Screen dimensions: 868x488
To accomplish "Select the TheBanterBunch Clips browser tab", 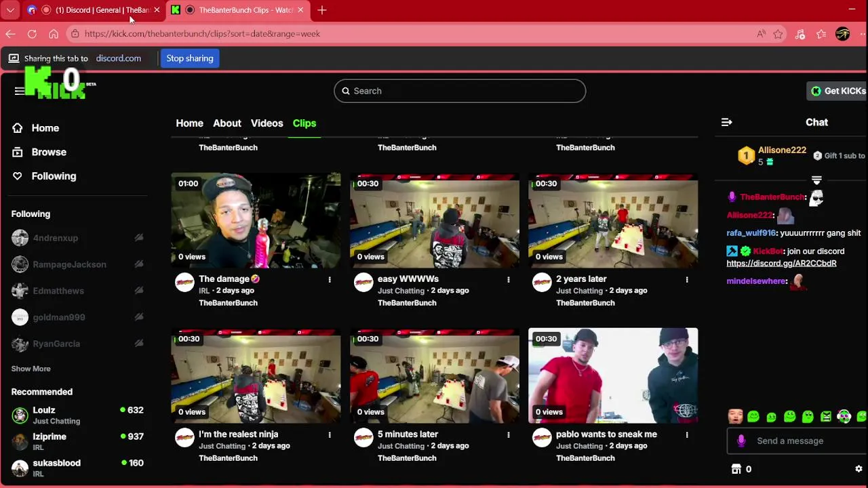I will [237, 10].
